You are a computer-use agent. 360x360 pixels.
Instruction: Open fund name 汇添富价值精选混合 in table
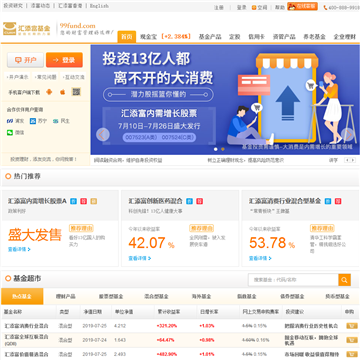coord(26,354)
